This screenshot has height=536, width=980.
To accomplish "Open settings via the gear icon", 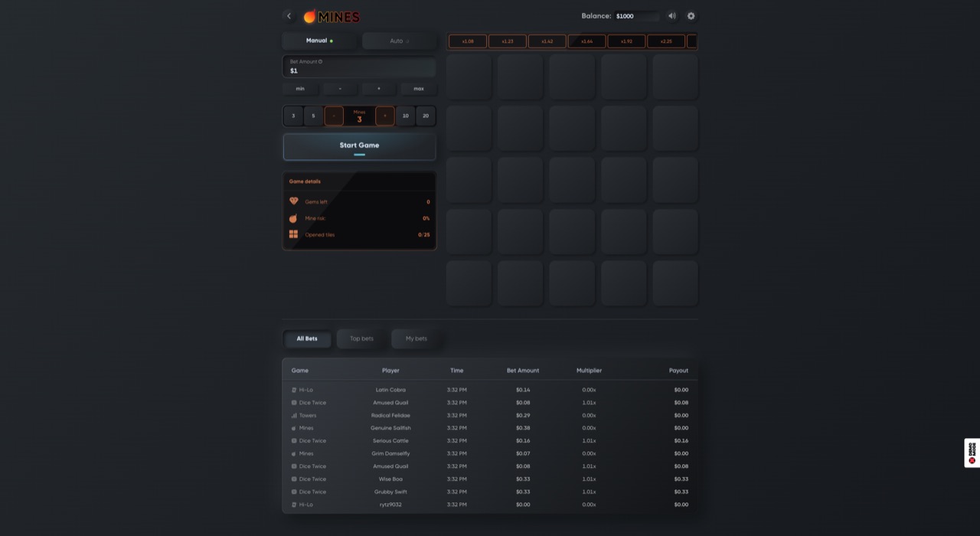I will click(x=691, y=16).
